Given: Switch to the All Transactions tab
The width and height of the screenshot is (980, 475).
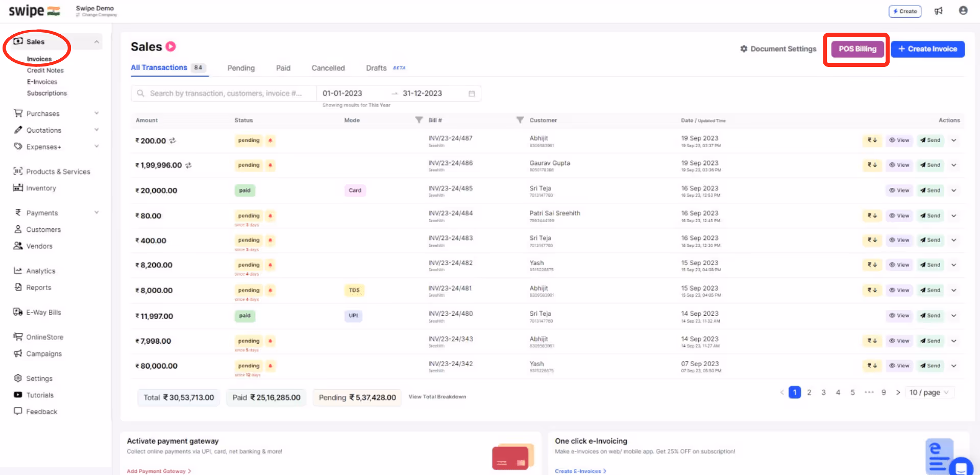Looking at the screenshot, I should tap(168, 67).
